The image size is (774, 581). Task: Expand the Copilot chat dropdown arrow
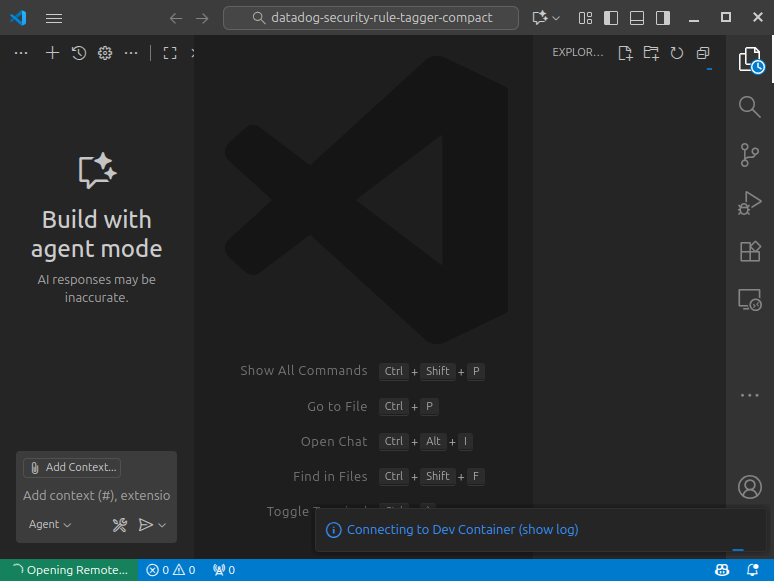click(556, 18)
